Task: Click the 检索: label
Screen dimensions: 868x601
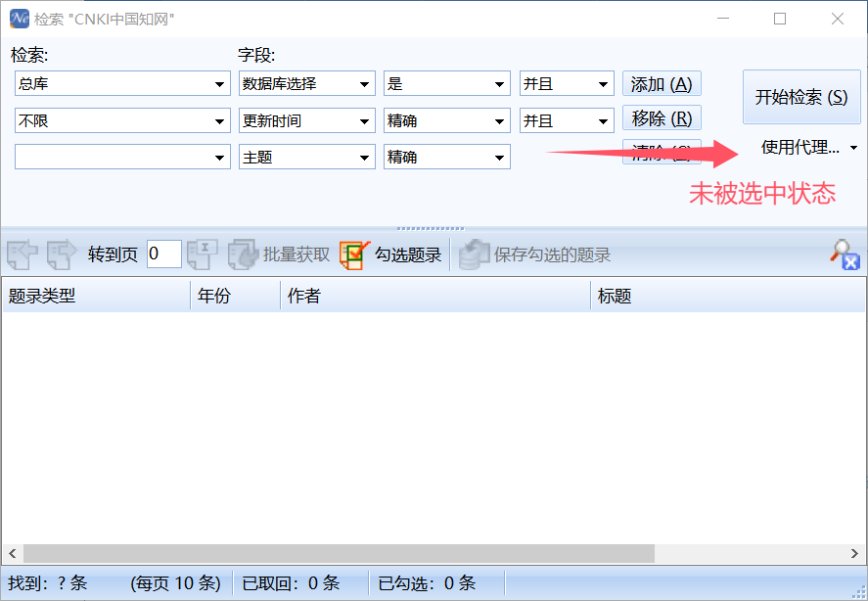Action: tap(29, 55)
